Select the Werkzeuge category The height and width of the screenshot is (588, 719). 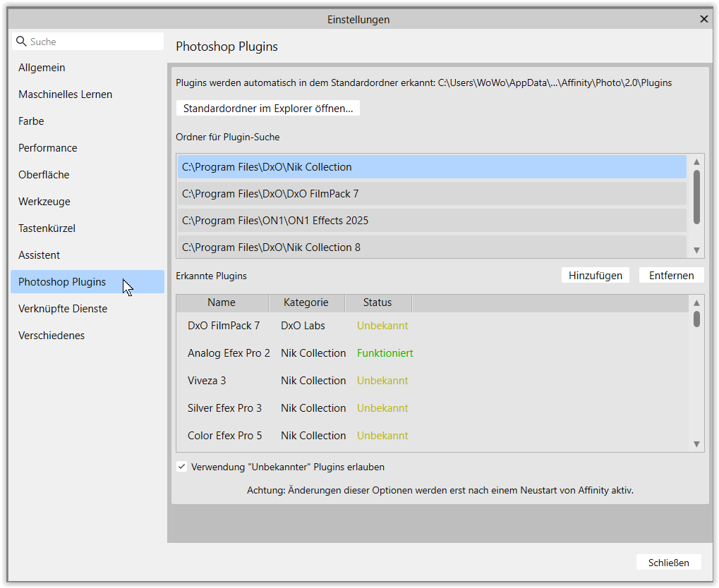[87, 202]
